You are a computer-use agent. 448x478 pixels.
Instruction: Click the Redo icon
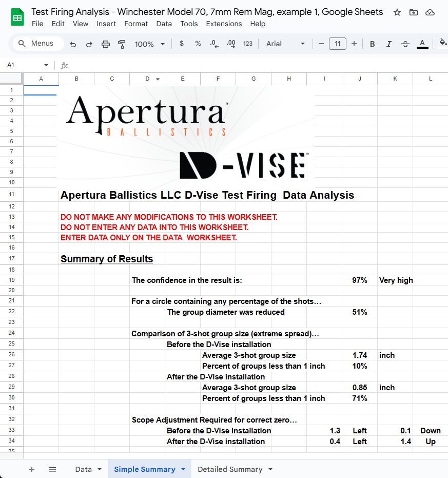(89, 44)
